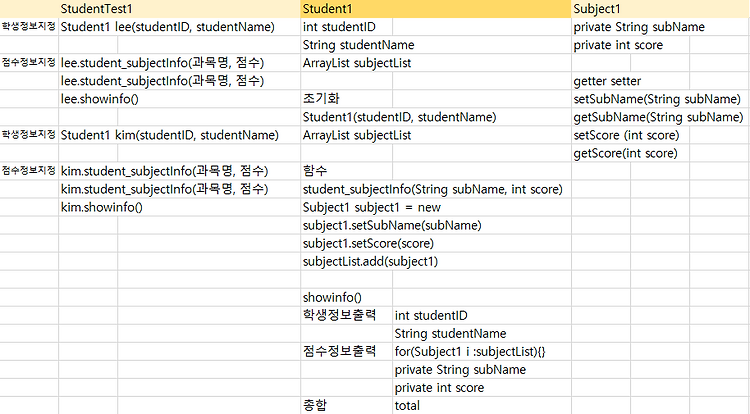The width and height of the screenshot is (750, 414).
Task: Select the 'lee.showinfo()' cell
Action: pyautogui.click(x=99, y=99)
